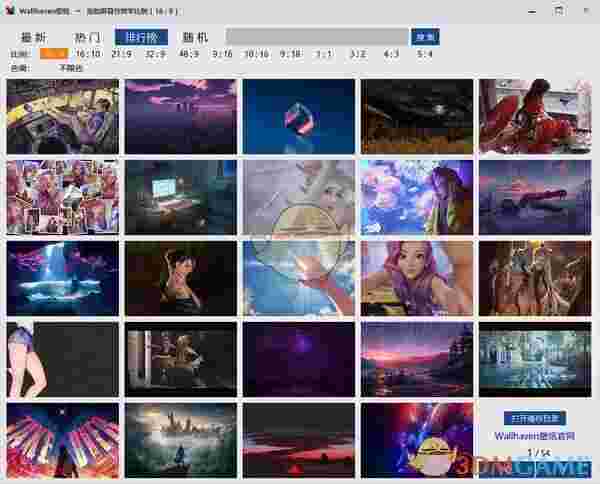The width and height of the screenshot is (600, 484).
Task: Open the purple lake sunset thumbnail
Action: [535, 197]
